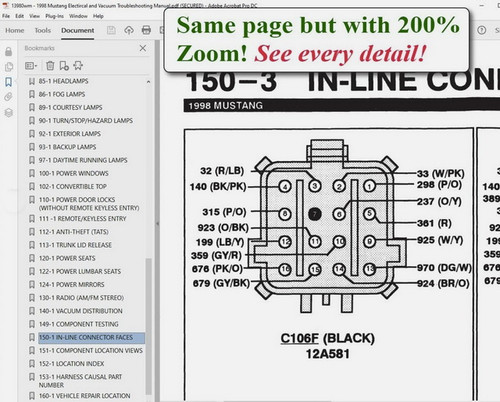This screenshot has width=500, height=402.
Task: Open bookmark 97-1 DAYTIME RUNNING LAMPS
Action: point(83,160)
